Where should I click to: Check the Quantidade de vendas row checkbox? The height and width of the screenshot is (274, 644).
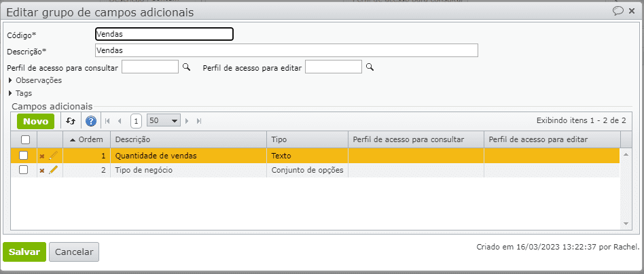(24, 156)
